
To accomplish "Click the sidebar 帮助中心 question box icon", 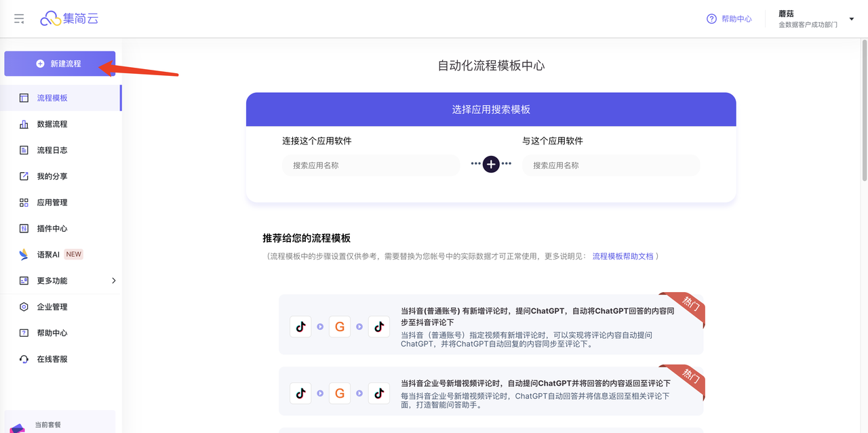I will [24, 333].
